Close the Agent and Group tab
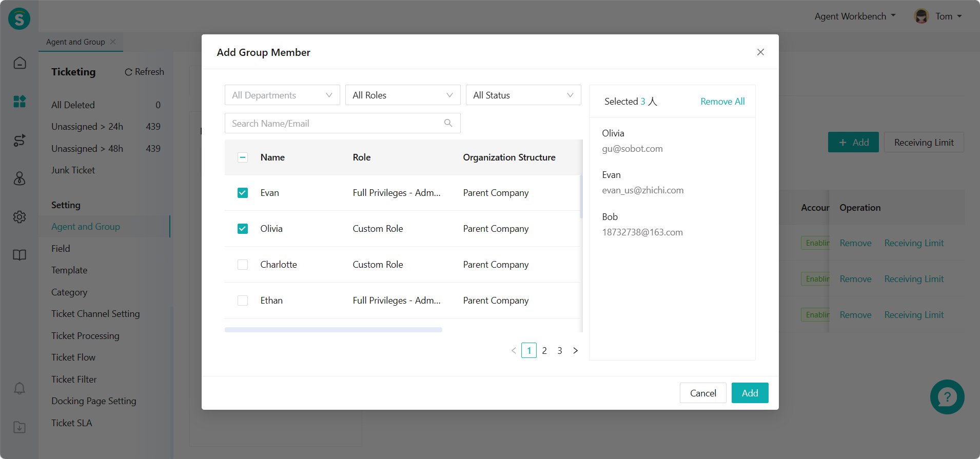 113,42
